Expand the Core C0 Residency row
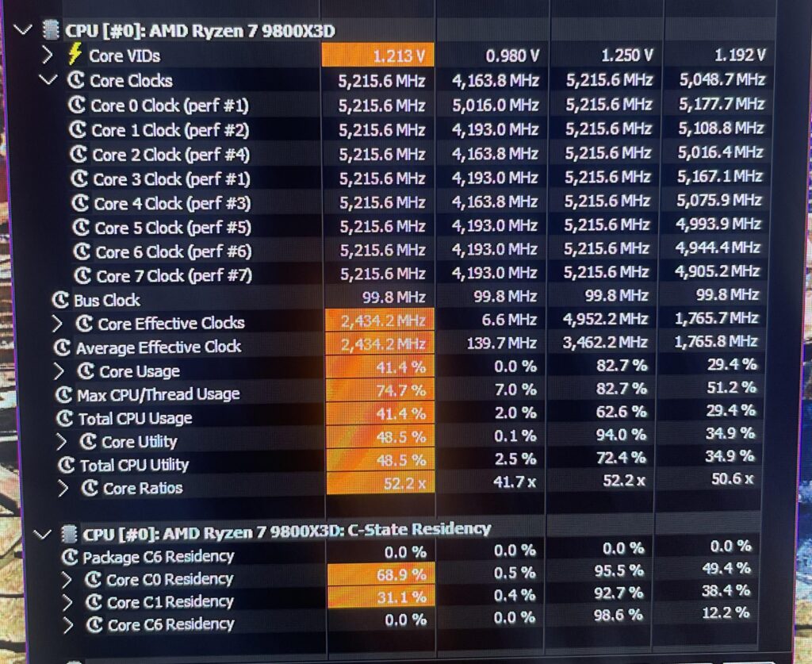 click(x=67, y=580)
